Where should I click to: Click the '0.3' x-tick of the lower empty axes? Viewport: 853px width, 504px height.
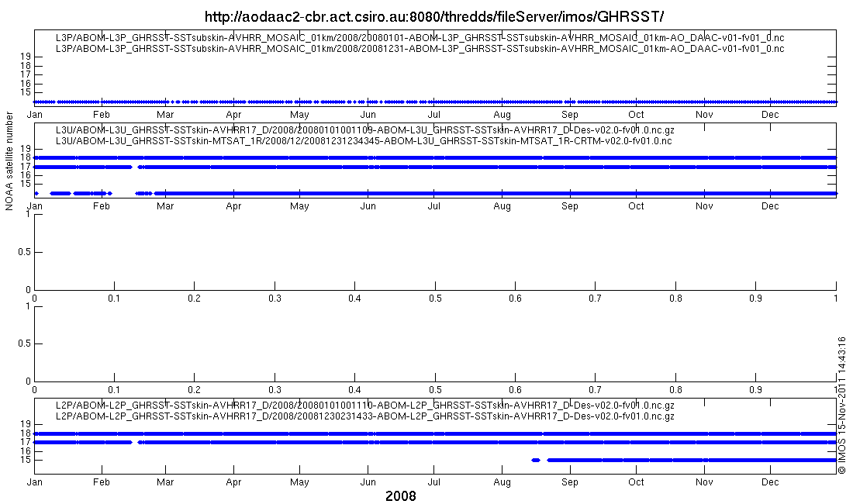point(275,390)
